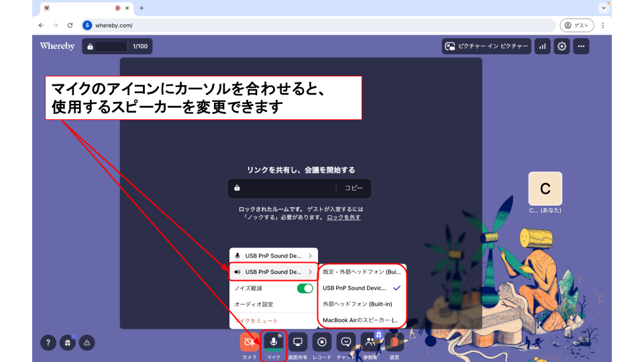Open オーディオ設定 from the mic menu
Viewport: 644px width, 362px height.
(x=254, y=304)
